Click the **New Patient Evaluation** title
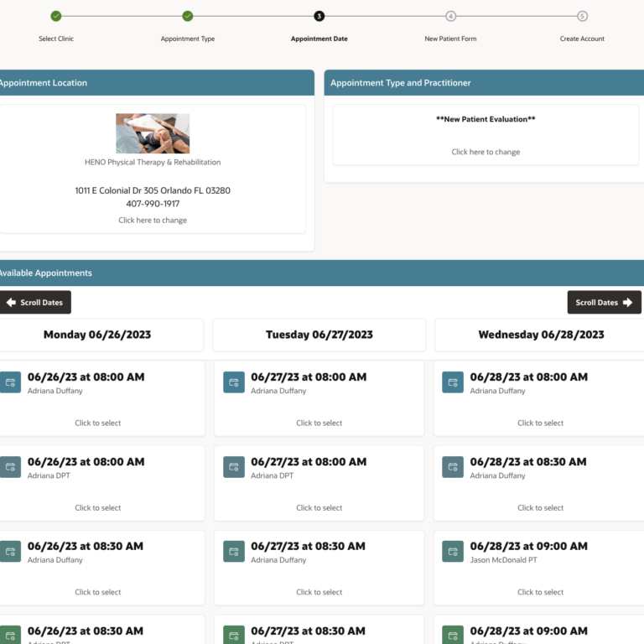Image resolution: width=644 pixels, height=644 pixels. point(486,119)
